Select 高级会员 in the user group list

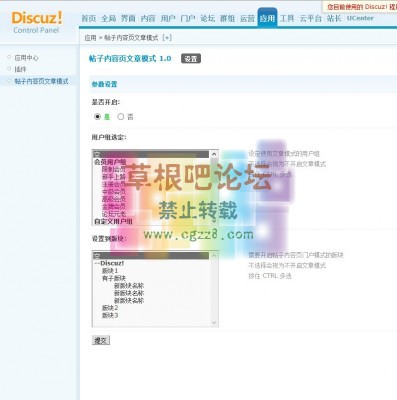114,199
